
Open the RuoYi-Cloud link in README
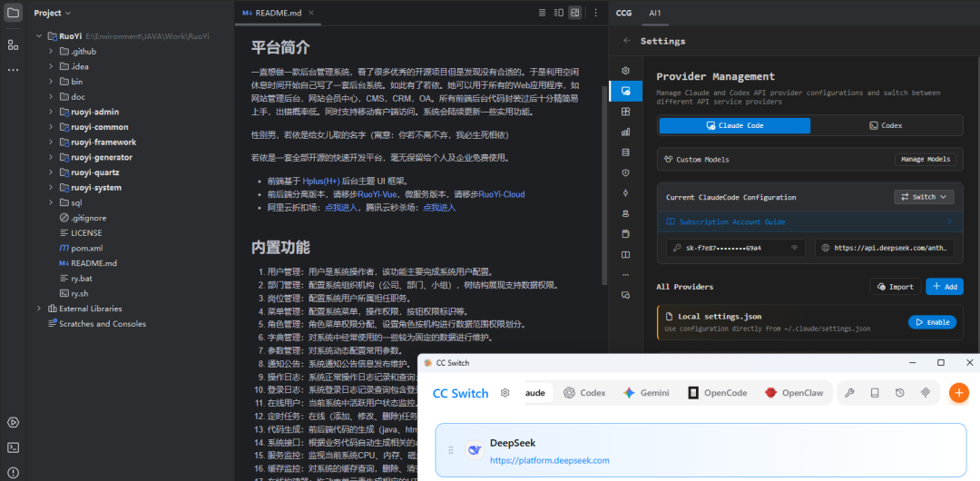501,194
